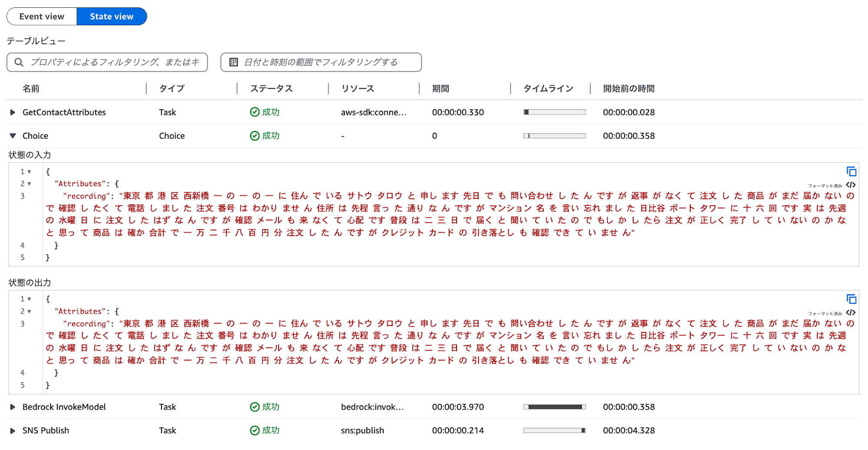Toggle formatted code view for state input

851,185
